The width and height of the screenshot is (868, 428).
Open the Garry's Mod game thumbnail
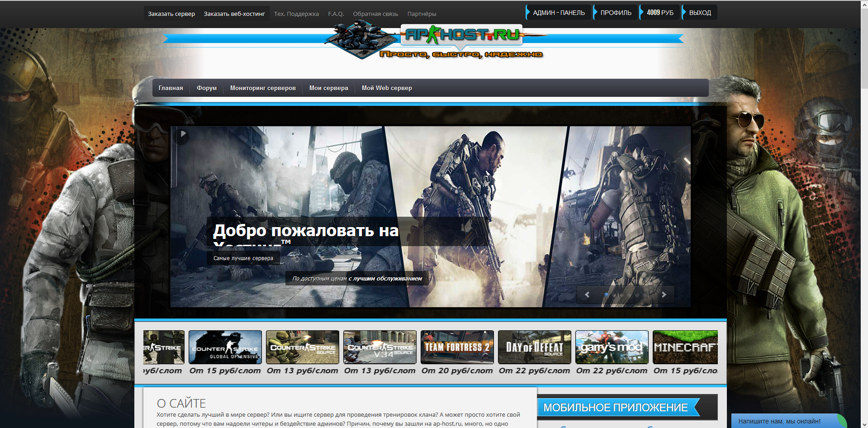pyautogui.click(x=612, y=347)
